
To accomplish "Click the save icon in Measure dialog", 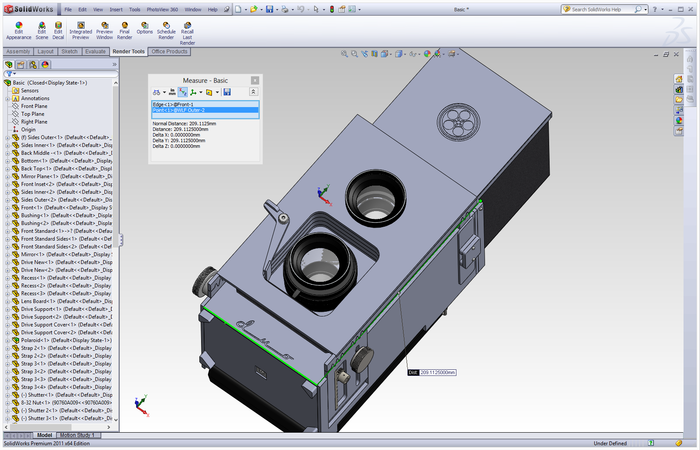I will coord(227,92).
